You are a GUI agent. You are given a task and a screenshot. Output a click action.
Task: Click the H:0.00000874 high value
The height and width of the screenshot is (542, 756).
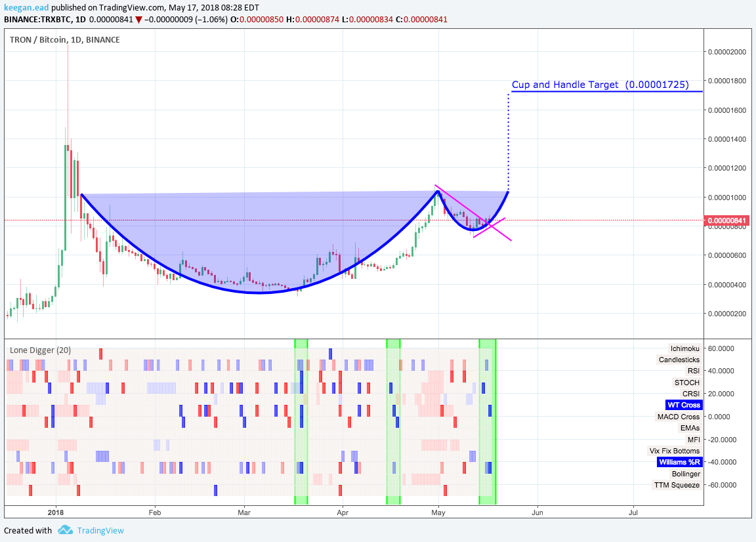point(312,20)
